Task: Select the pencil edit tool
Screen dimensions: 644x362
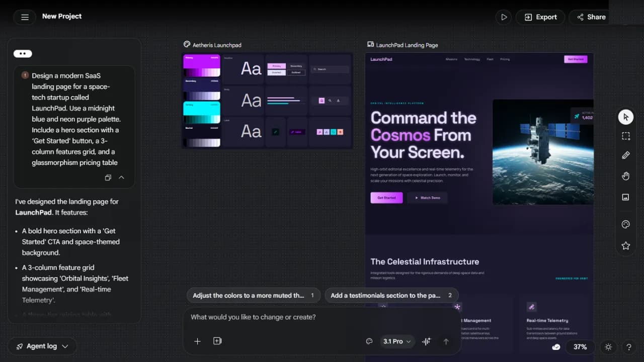Action: pos(625,155)
